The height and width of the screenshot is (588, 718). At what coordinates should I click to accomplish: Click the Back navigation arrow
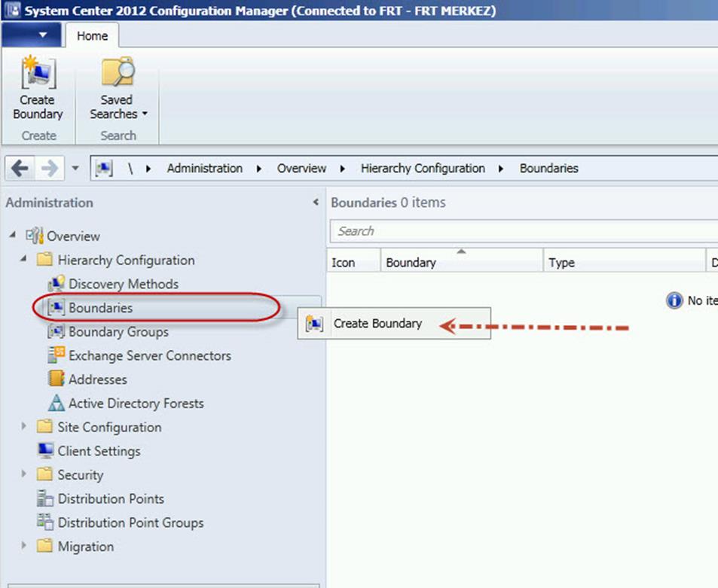[x=20, y=168]
